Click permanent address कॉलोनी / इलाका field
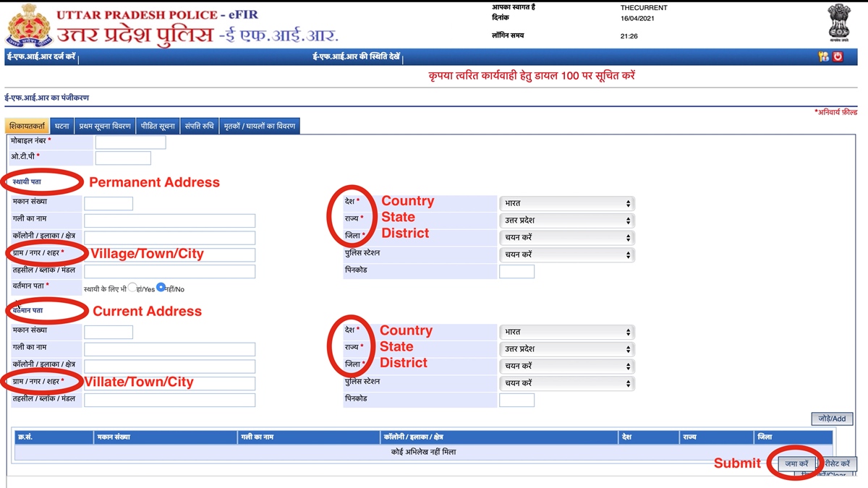Screen dimensions: 868x488 point(170,238)
